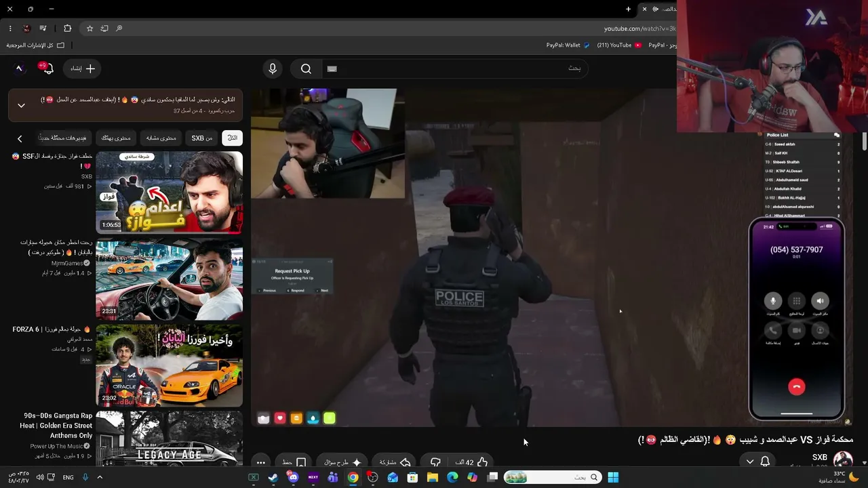Open the NZXT app from the taskbar
This screenshot has height=488, width=868.
pos(313,477)
